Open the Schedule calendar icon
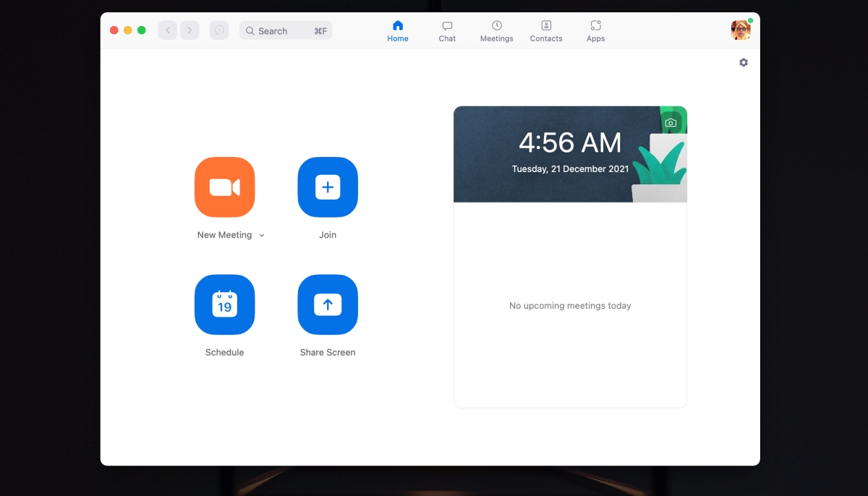Viewport: 868px width, 496px height. (224, 304)
